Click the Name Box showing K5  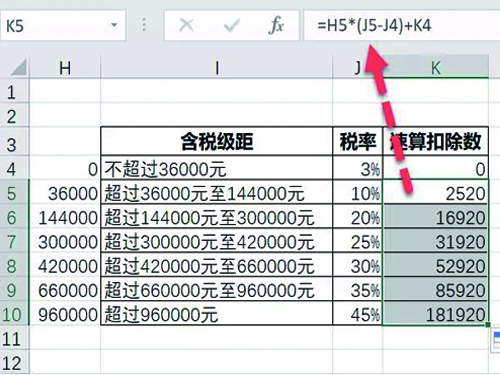click(x=63, y=26)
